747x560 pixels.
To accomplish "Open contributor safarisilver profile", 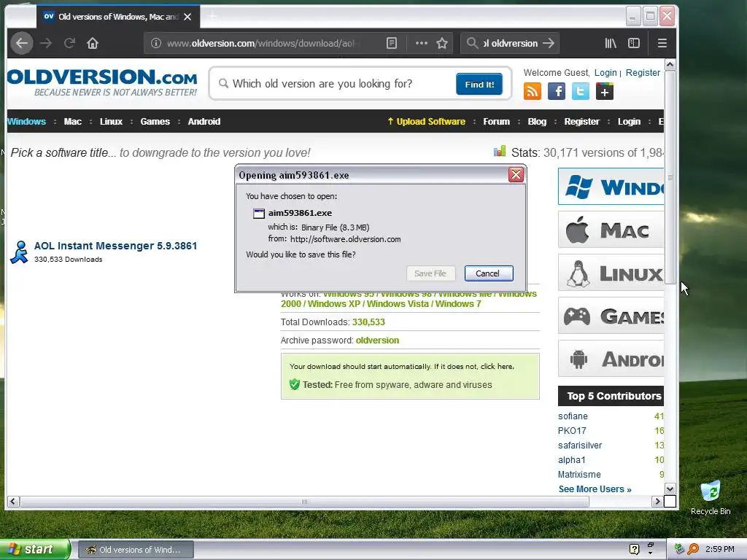I will [580, 446].
